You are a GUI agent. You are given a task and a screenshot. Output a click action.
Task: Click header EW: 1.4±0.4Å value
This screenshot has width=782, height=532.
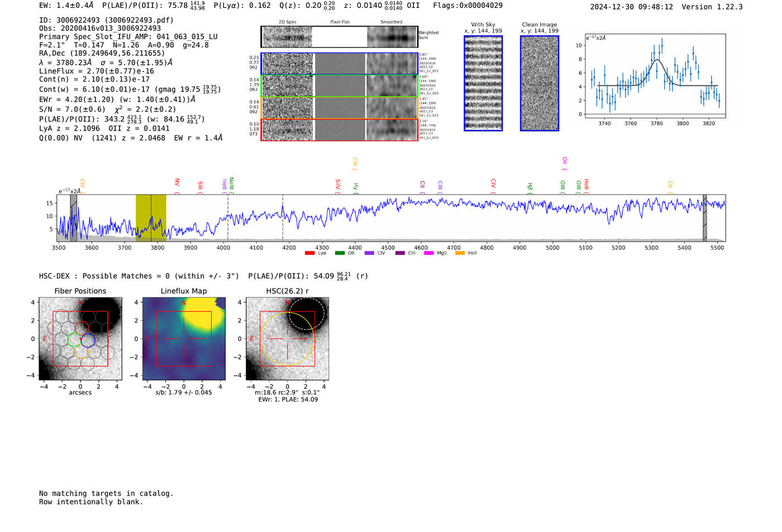[66, 6]
